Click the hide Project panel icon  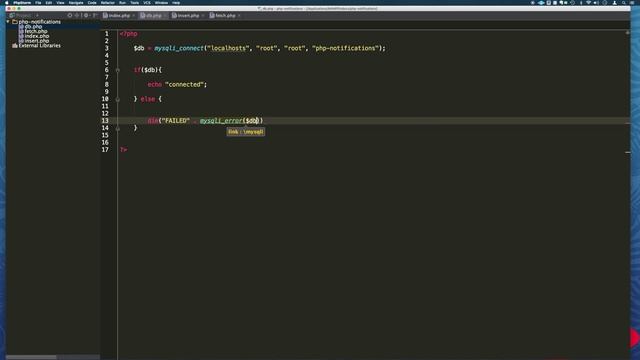[x=95, y=16]
